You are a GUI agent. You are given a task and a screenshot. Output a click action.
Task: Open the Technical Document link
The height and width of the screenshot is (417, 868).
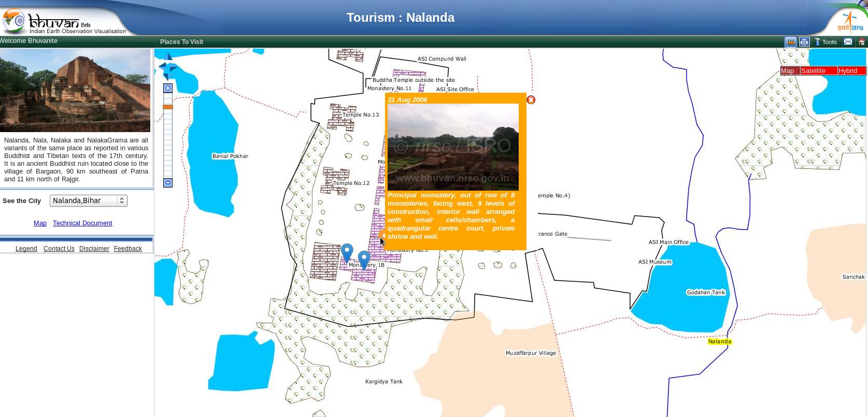click(x=82, y=223)
